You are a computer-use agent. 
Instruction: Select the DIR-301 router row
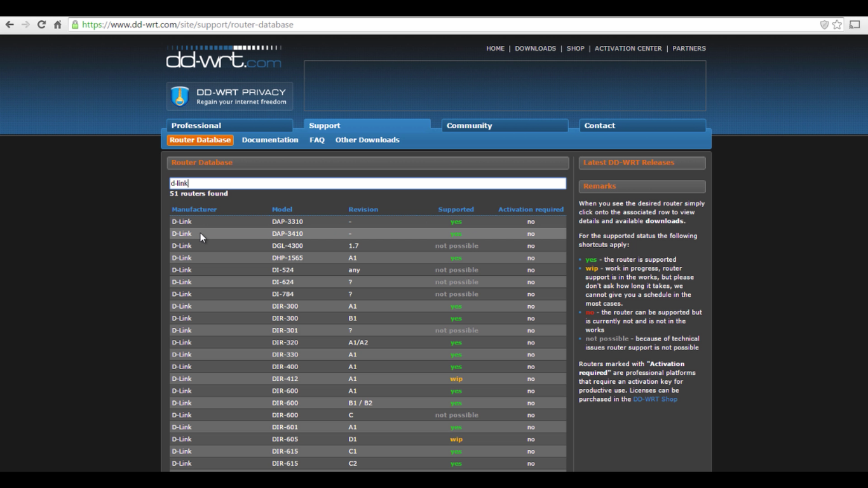tap(367, 330)
